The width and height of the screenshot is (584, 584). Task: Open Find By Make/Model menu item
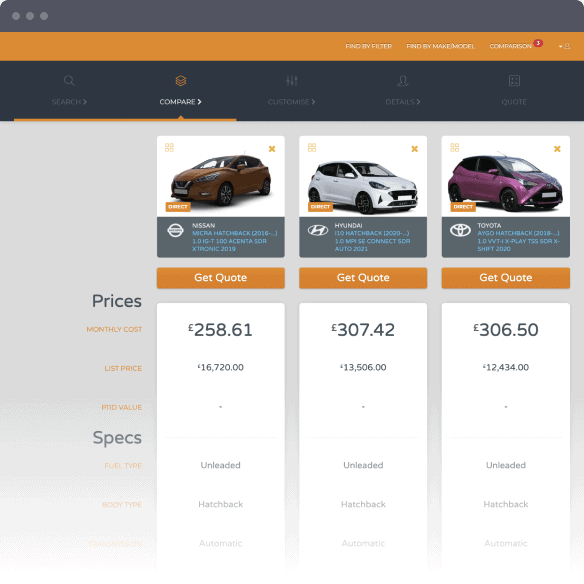(441, 46)
